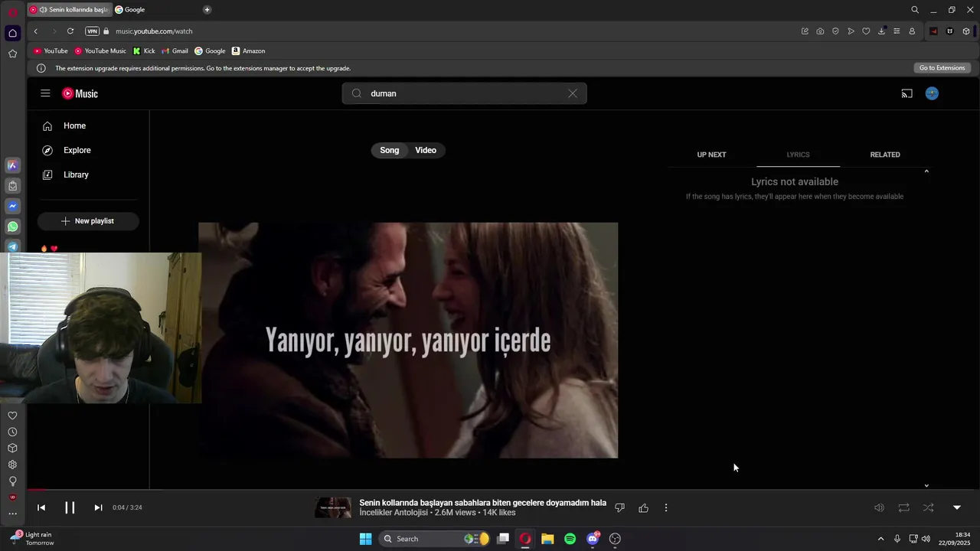
Task: Open the Opera sidebar Messenger icon
Action: [x=12, y=206]
